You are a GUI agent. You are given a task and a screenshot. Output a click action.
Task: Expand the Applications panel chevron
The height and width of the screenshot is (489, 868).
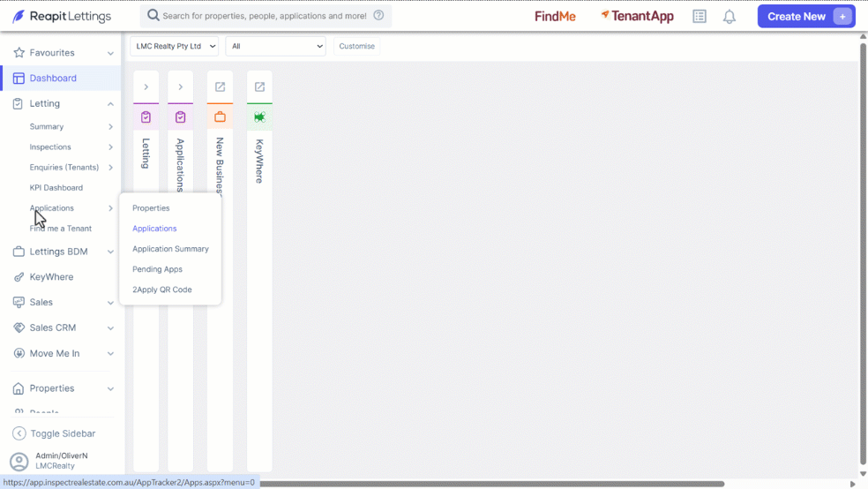click(181, 87)
